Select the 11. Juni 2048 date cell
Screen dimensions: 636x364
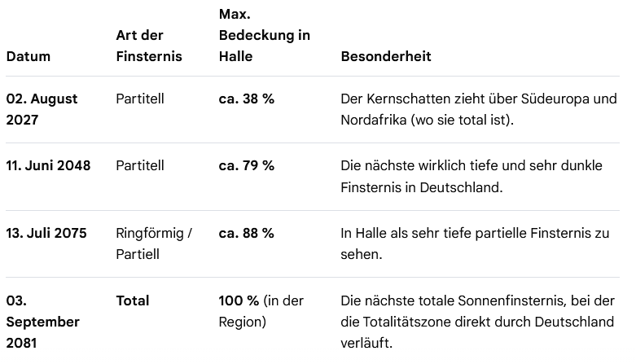pos(48,165)
